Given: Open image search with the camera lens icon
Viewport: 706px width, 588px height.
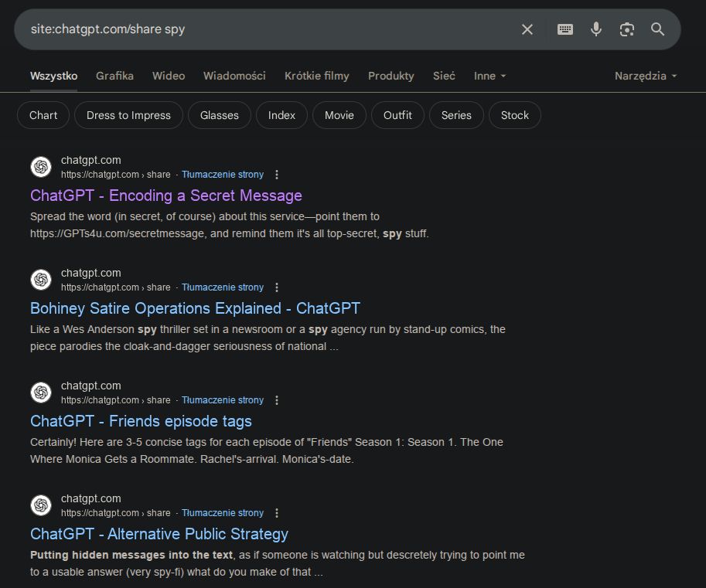Looking at the screenshot, I should click(627, 29).
